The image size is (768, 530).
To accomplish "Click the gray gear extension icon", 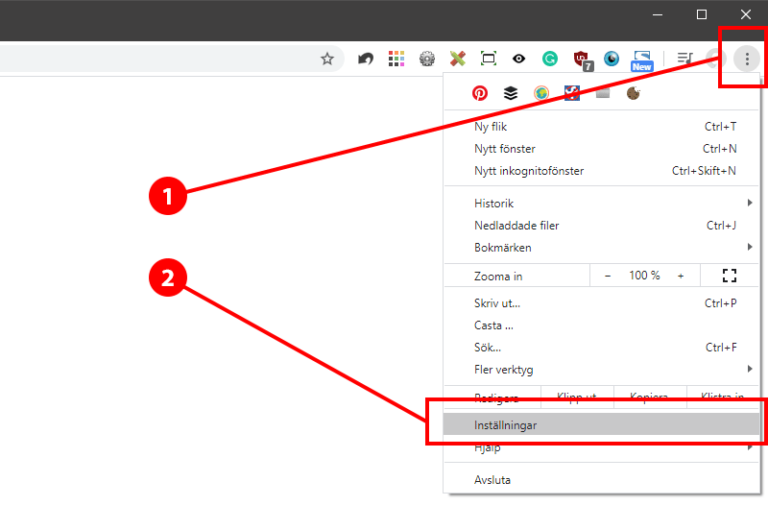I will click(x=427, y=59).
